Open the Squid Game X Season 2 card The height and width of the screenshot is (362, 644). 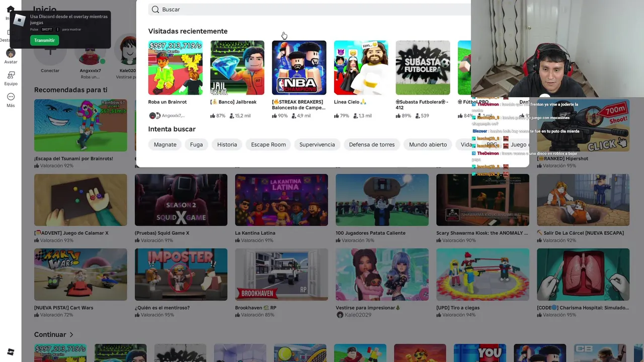[x=181, y=200]
